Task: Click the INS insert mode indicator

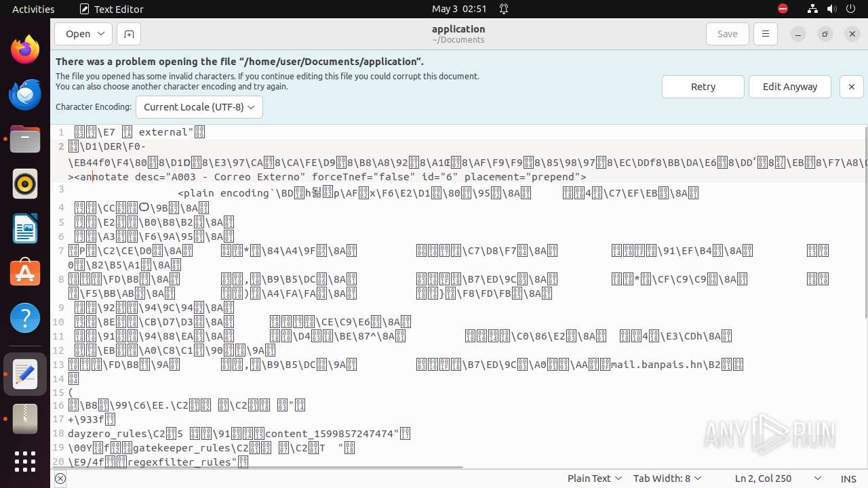Action: (x=848, y=479)
